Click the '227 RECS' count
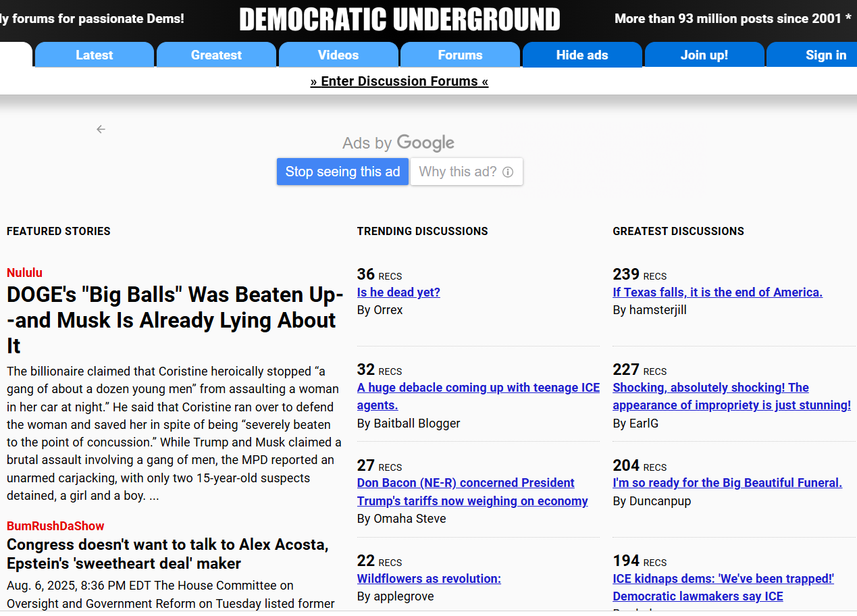Screen dimensions: 857x616 (x=640, y=370)
